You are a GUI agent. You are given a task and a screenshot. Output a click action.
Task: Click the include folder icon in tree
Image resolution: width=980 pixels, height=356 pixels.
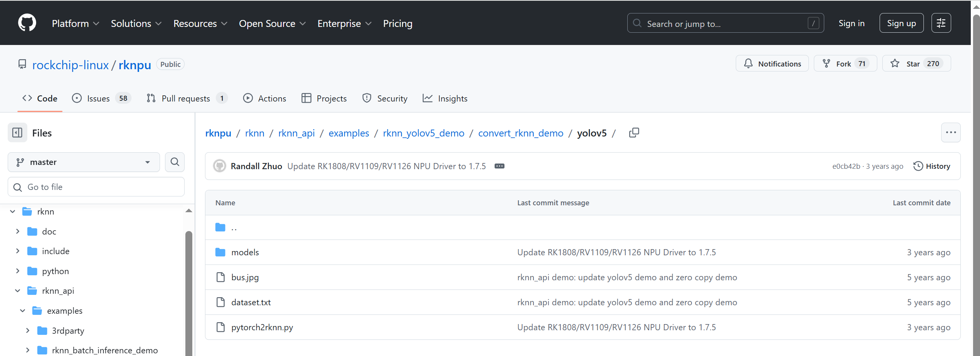tap(32, 251)
